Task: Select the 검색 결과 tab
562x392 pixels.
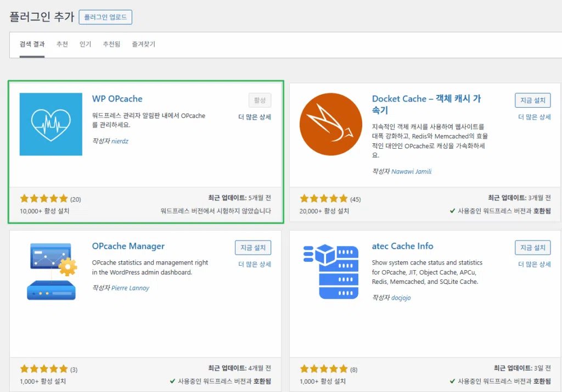Action: pyautogui.click(x=32, y=44)
